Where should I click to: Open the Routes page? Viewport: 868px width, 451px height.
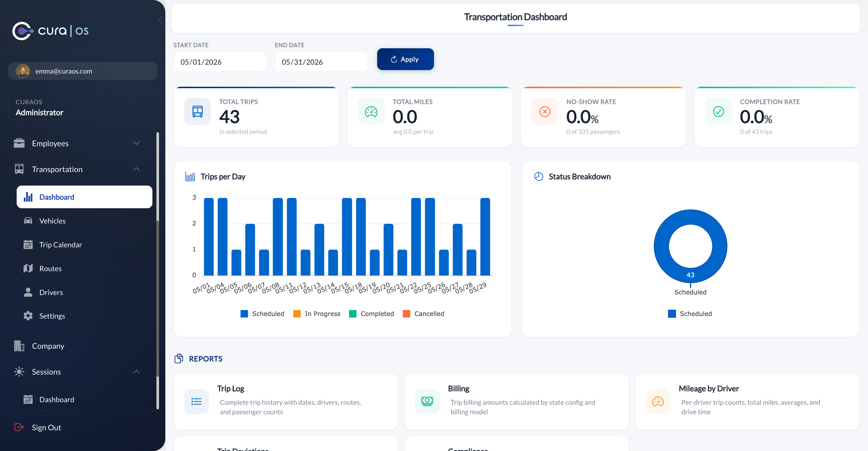pos(84,269)
